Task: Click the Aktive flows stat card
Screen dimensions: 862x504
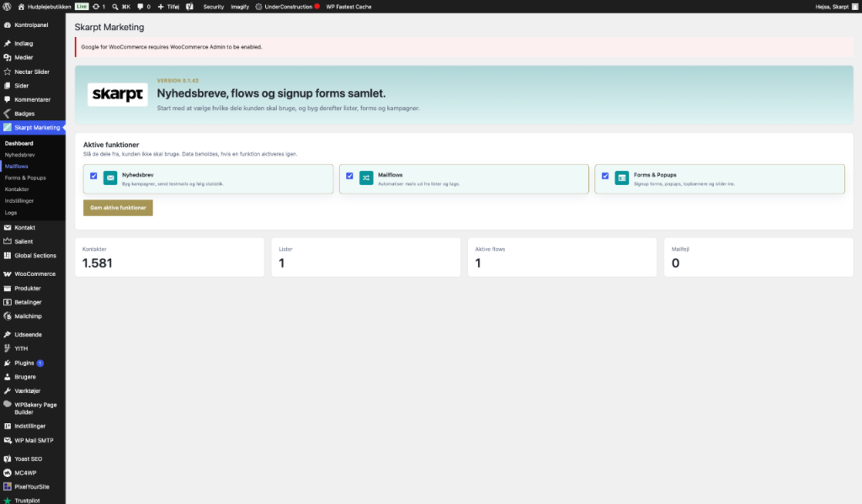Action: [x=562, y=257]
